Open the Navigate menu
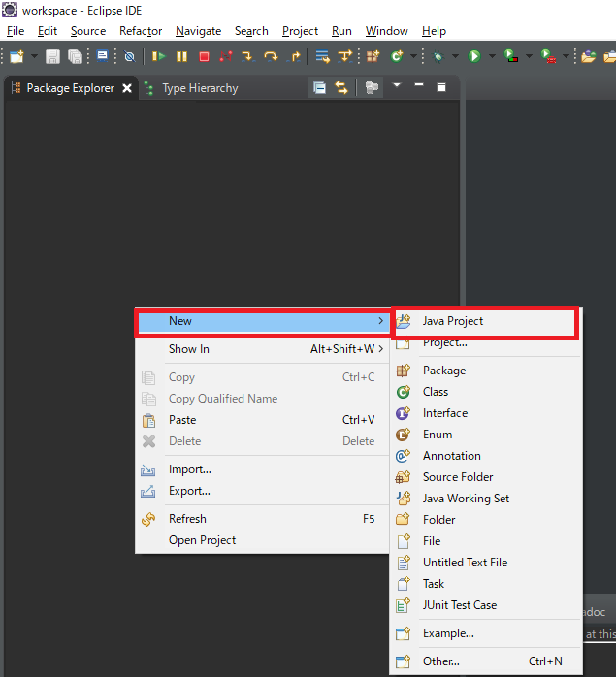Screen dimensions: 616x677 point(198,31)
